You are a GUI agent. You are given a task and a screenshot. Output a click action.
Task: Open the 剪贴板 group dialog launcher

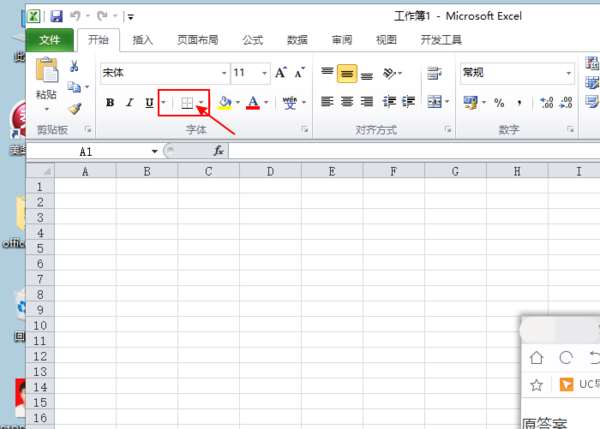point(88,130)
